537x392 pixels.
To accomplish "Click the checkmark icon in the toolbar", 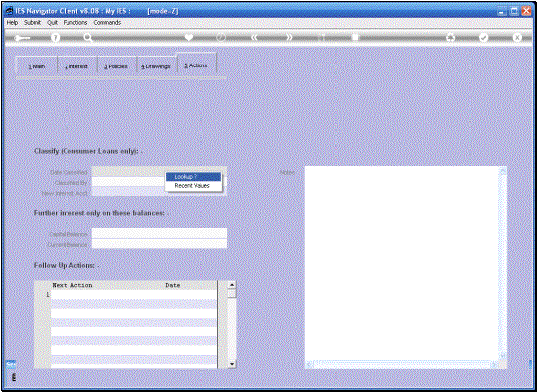I will [x=484, y=38].
